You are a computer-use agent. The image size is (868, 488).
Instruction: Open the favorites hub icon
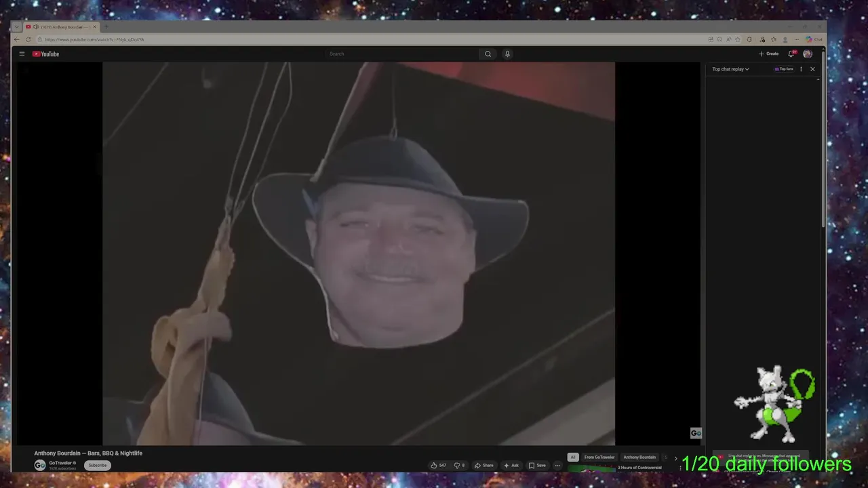point(774,39)
